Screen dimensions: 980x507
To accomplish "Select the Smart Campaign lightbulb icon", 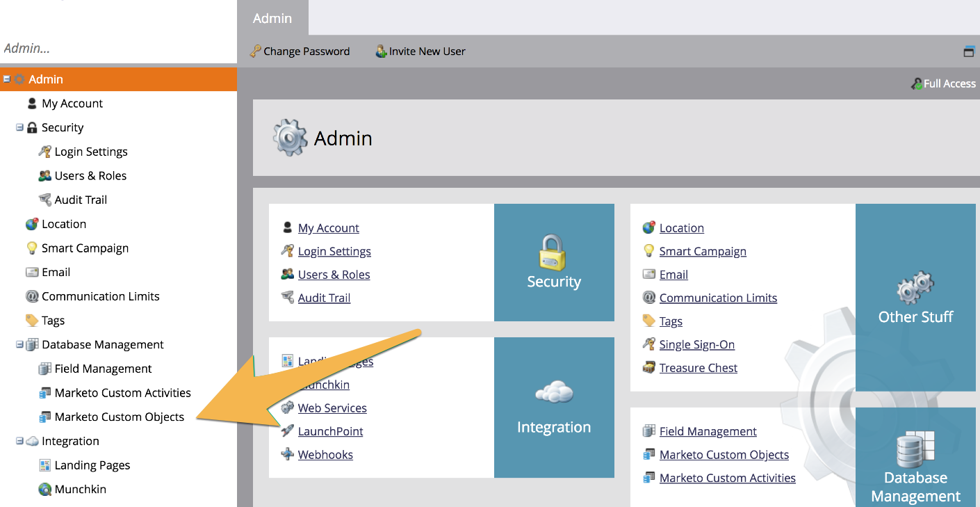I will point(33,248).
